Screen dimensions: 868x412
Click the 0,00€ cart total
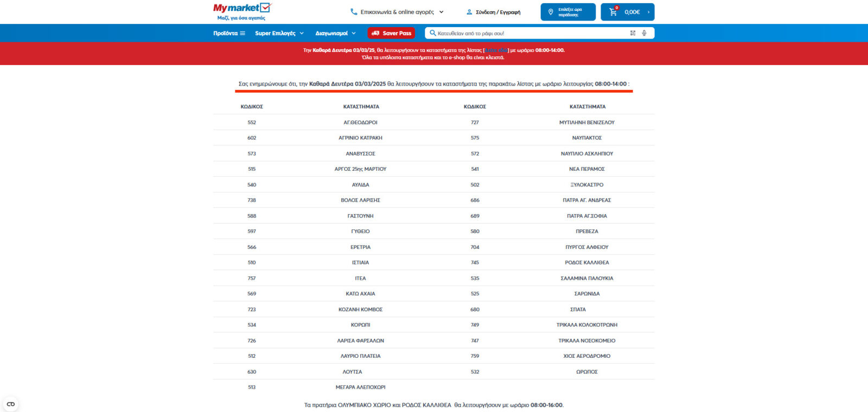[x=632, y=12]
